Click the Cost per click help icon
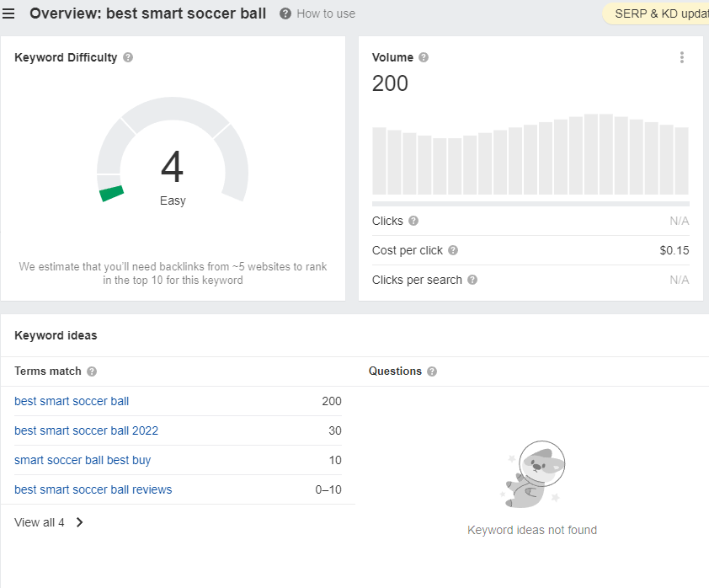Viewport: 709px width, 588px height. [454, 250]
